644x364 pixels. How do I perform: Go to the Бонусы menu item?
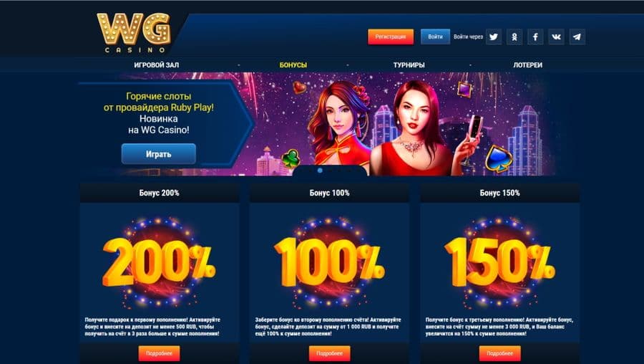coord(293,65)
